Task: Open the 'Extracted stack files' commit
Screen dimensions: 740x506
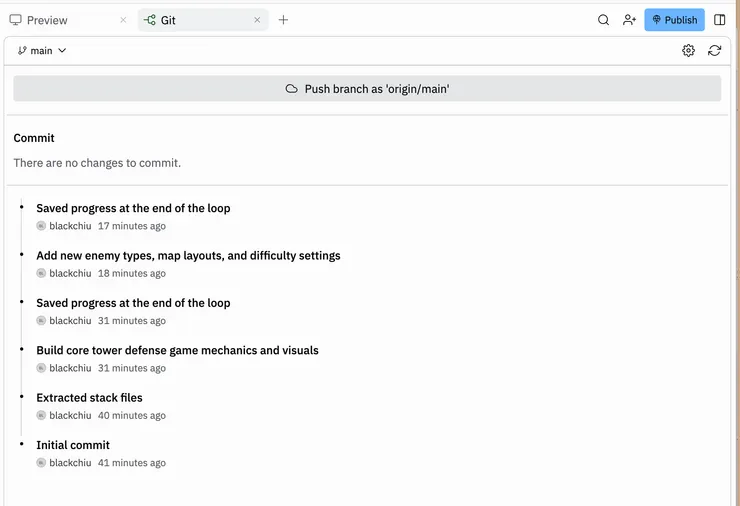Action: click(x=89, y=398)
